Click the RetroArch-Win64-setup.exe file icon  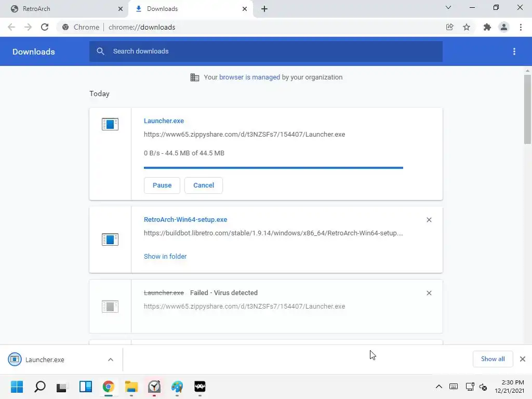(110, 240)
